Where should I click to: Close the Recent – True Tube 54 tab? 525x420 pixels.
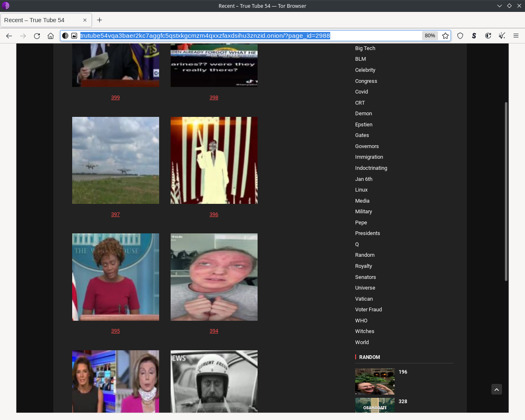coord(85,20)
